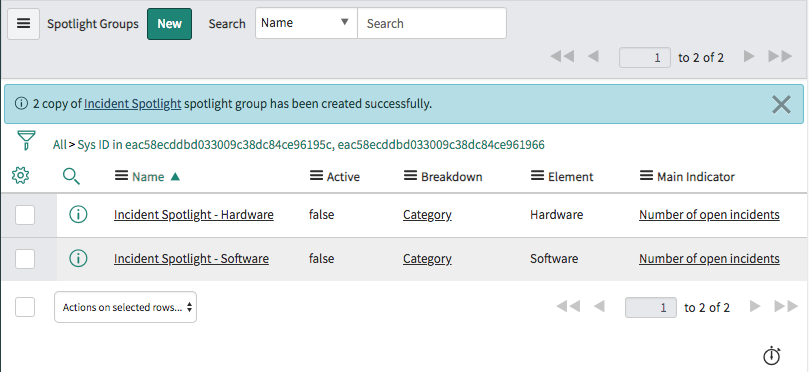809x372 pixels.
Task: Click the Hardware element cell
Action: click(x=557, y=215)
